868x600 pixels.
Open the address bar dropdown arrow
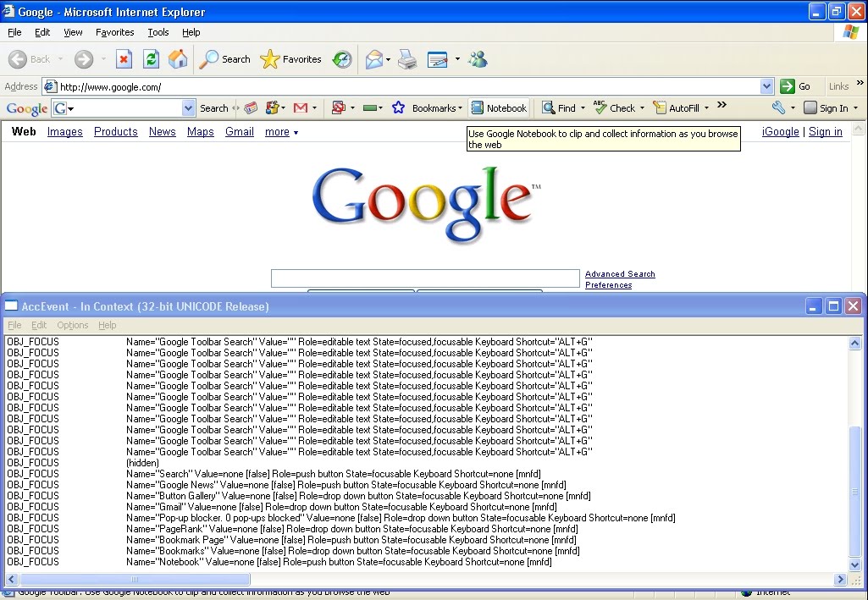pyautogui.click(x=766, y=86)
